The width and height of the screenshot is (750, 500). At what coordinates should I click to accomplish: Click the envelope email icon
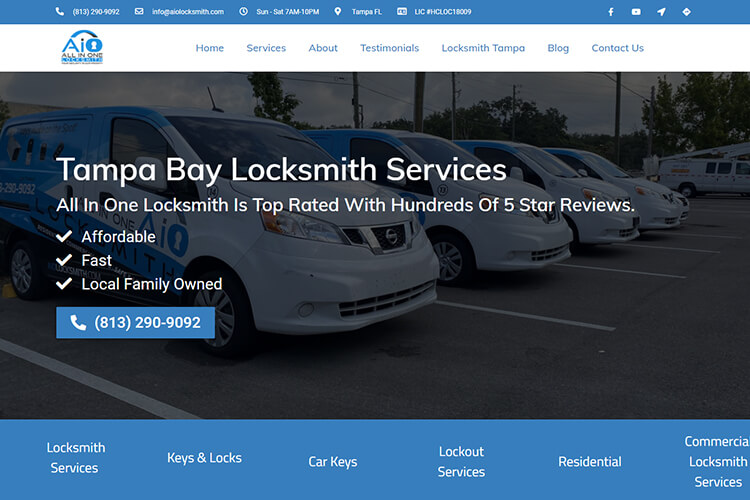139,11
